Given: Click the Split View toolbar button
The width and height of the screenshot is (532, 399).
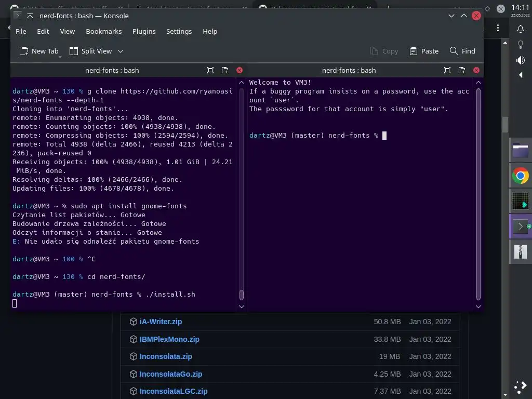Looking at the screenshot, I should pyautogui.click(x=90, y=51).
